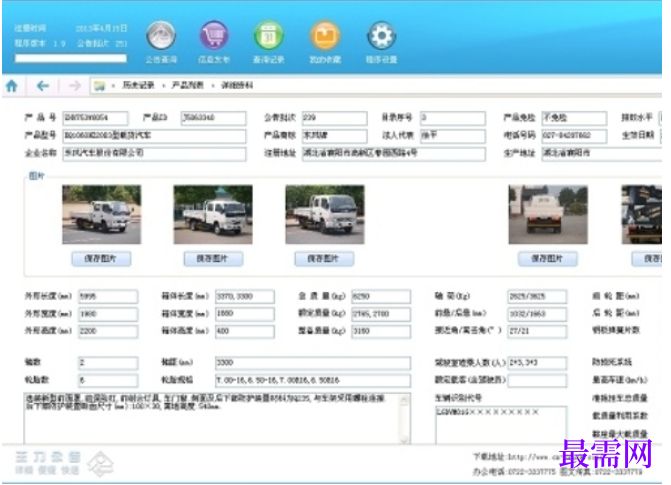The image size is (671, 485).
Task: Click the 产品商标 input field
Action: click(x=334, y=136)
